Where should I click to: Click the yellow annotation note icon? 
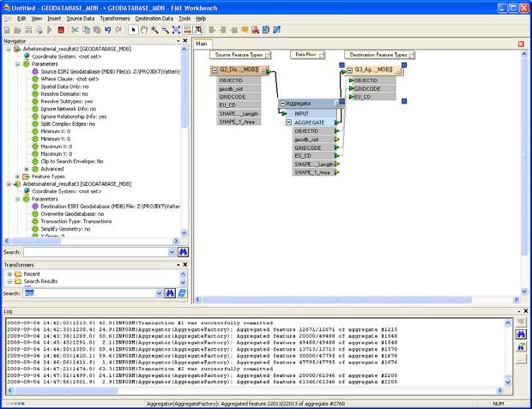(x=245, y=30)
